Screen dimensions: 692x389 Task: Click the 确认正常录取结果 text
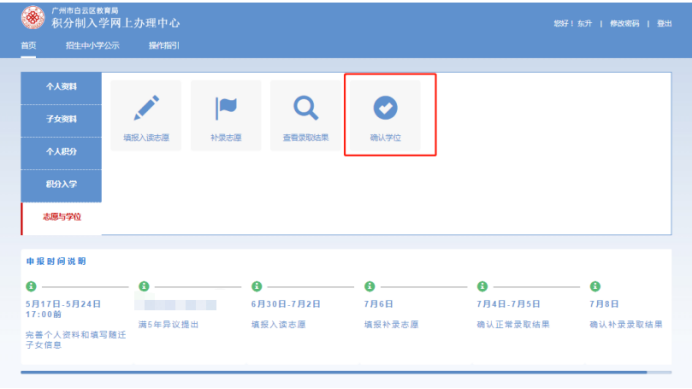click(513, 325)
